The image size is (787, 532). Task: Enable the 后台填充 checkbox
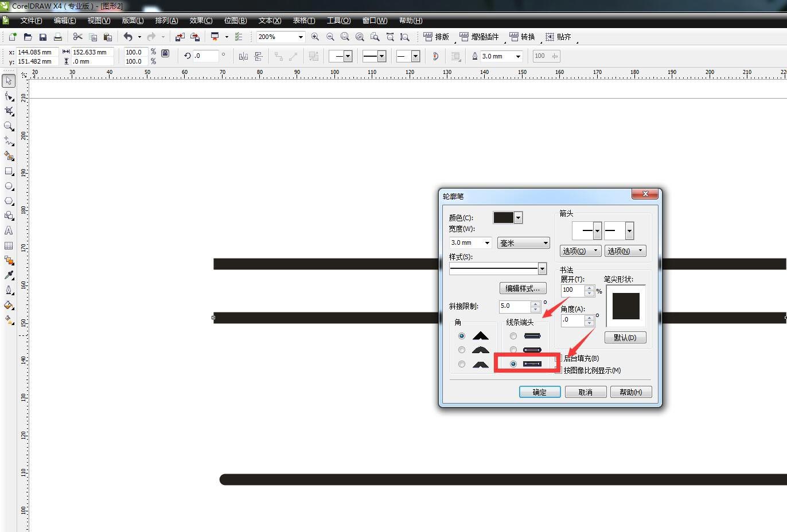[559, 358]
